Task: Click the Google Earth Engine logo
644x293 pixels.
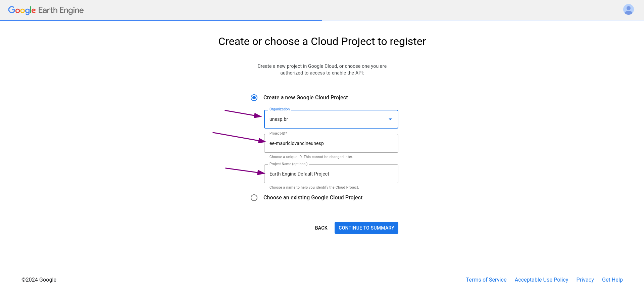Action: [x=46, y=10]
